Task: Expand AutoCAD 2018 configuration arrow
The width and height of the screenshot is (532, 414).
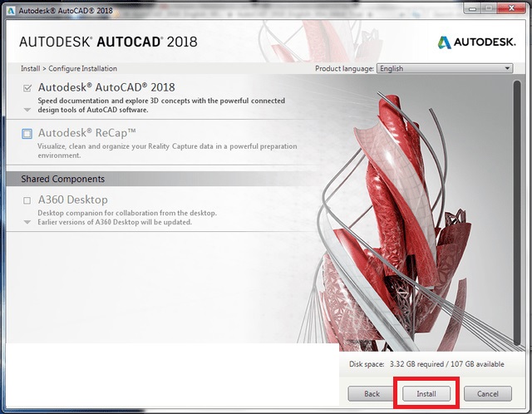Action: pyautogui.click(x=27, y=110)
